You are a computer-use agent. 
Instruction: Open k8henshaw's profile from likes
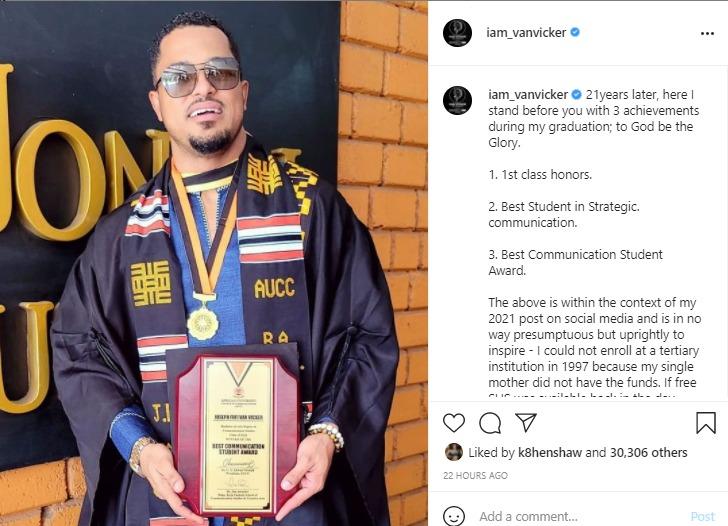(550, 452)
